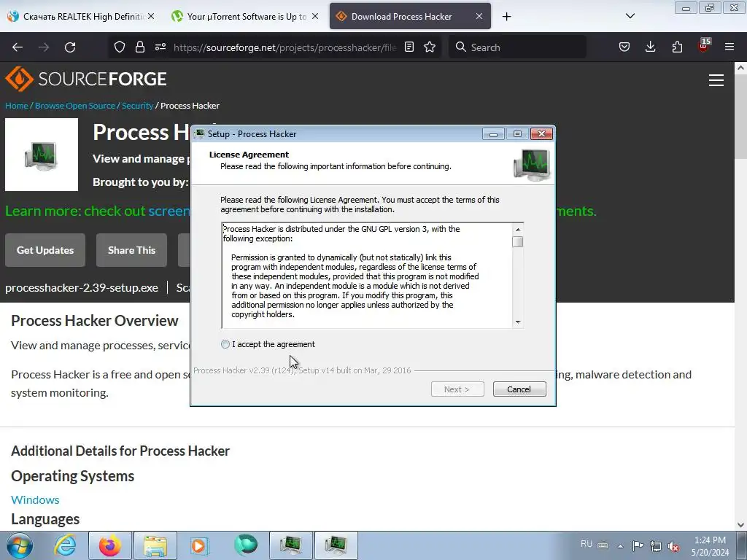Follow the Home breadcrumb link
The image size is (747, 560).
17,106
